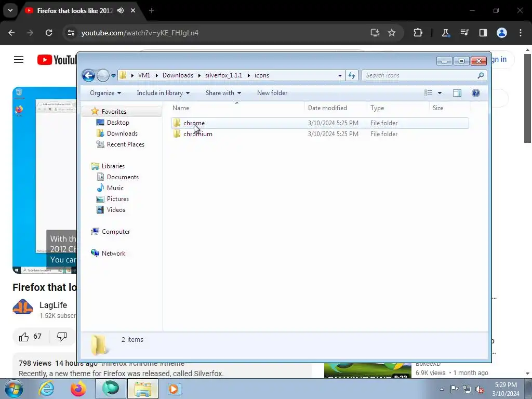This screenshot has width=532, height=399.
Task: Open Explorer help
Action: point(476,93)
